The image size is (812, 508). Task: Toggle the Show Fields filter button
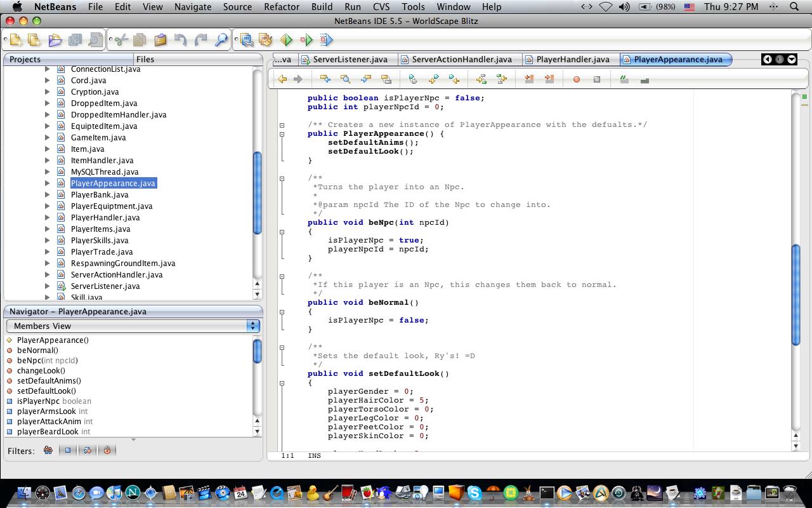tap(68, 450)
